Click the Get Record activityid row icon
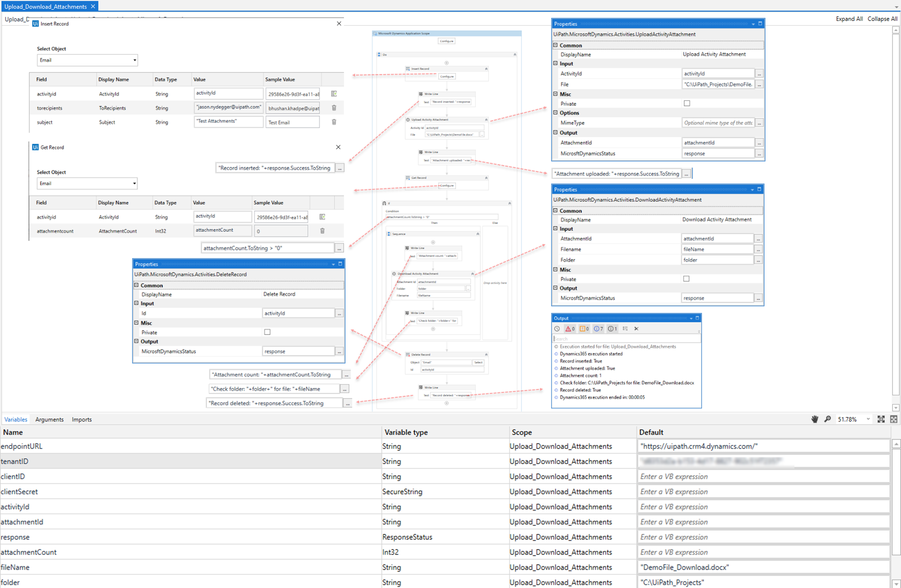This screenshot has height=588, width=901. (322, 217)
